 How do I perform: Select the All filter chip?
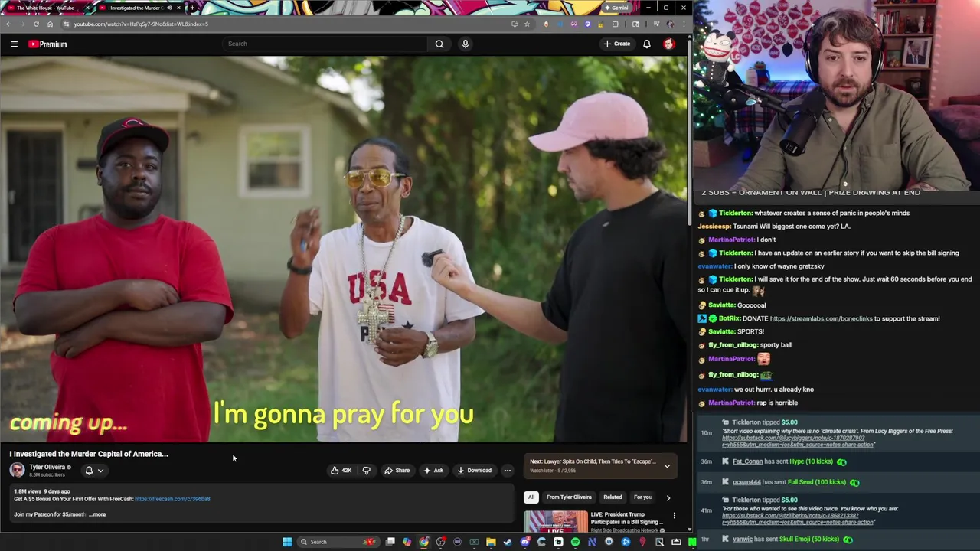point(531,497)
